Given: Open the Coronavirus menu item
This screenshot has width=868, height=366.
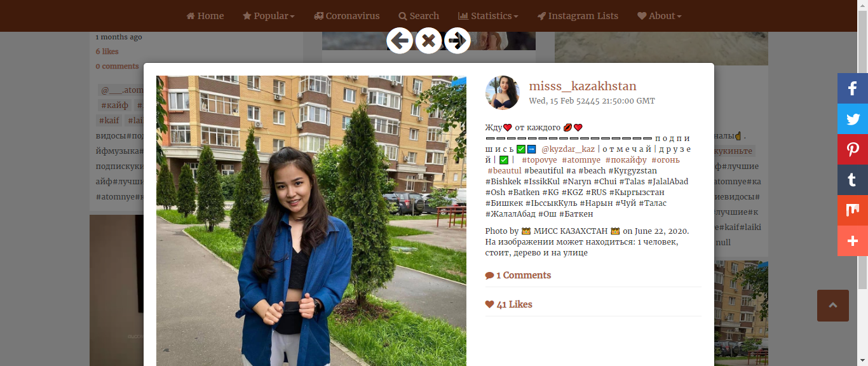Looking at the screenshot, I should (346, 16).
